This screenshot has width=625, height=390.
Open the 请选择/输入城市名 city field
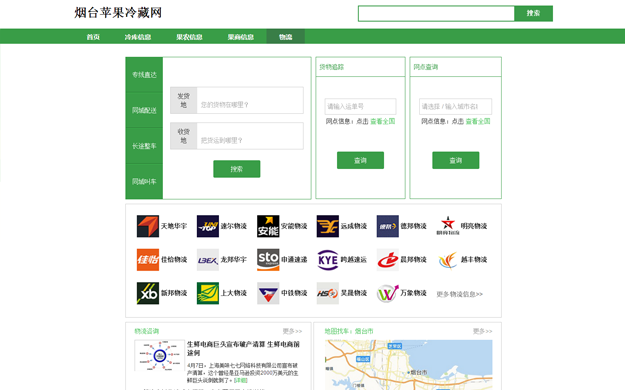pos(455,106)
